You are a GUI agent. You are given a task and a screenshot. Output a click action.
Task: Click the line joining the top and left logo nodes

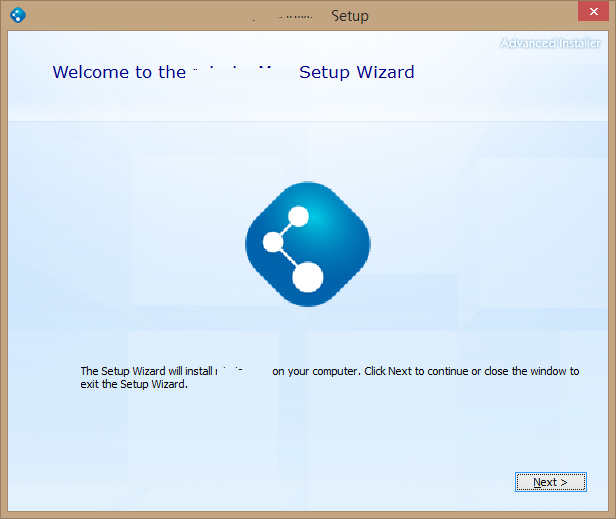(286, 228)
